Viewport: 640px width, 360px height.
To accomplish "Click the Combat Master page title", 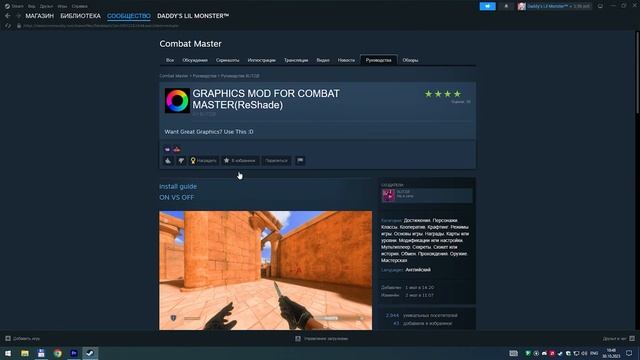I will [x=191, y=44].
